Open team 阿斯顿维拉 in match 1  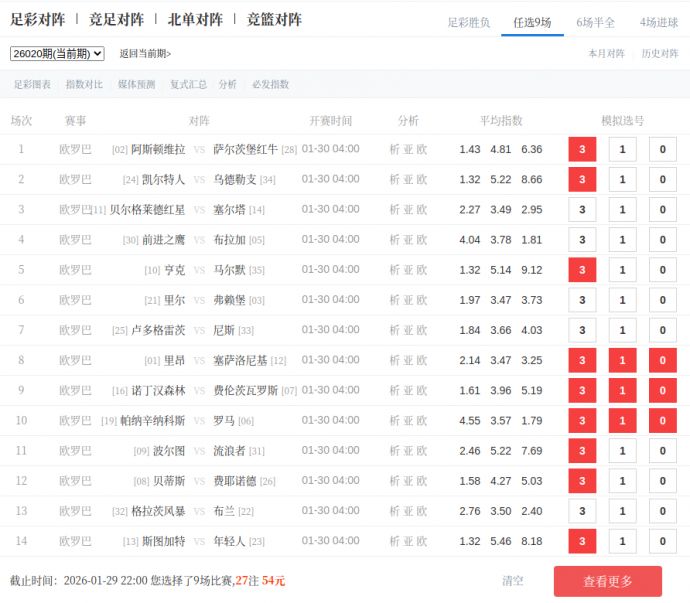pyautogui.click(x=158, y=150)
